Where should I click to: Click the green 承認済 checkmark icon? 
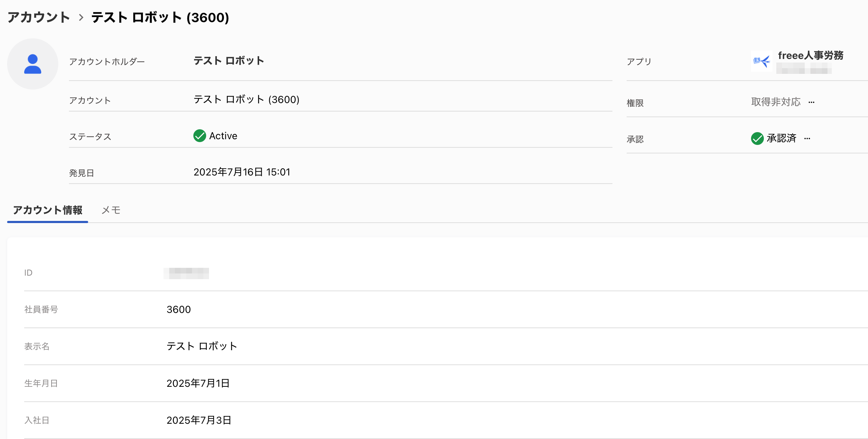click(x=757, y=139)
